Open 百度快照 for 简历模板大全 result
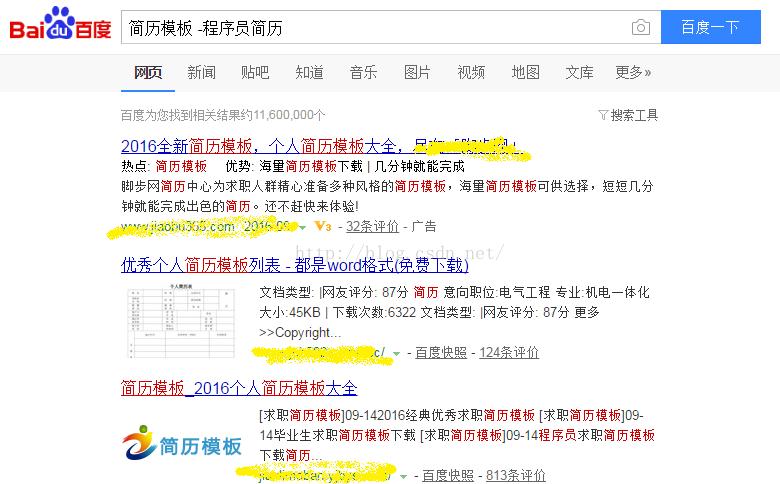 point(448,476)
